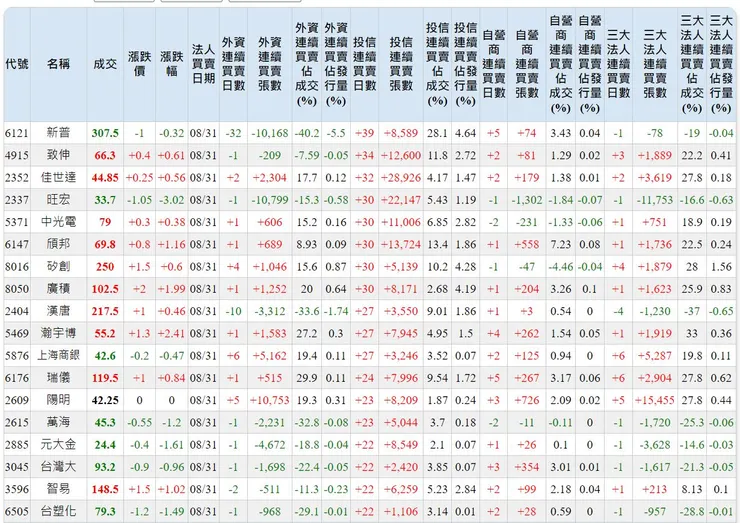Click investment trust volume +28,926 for 佳世達

[x=401, y=178]
